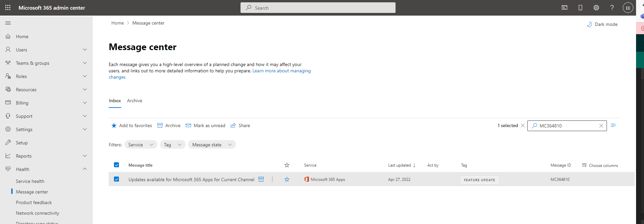Click the Home breadcrumb link
This screenshot has height=224, width=644.
(x=118, y=23)
